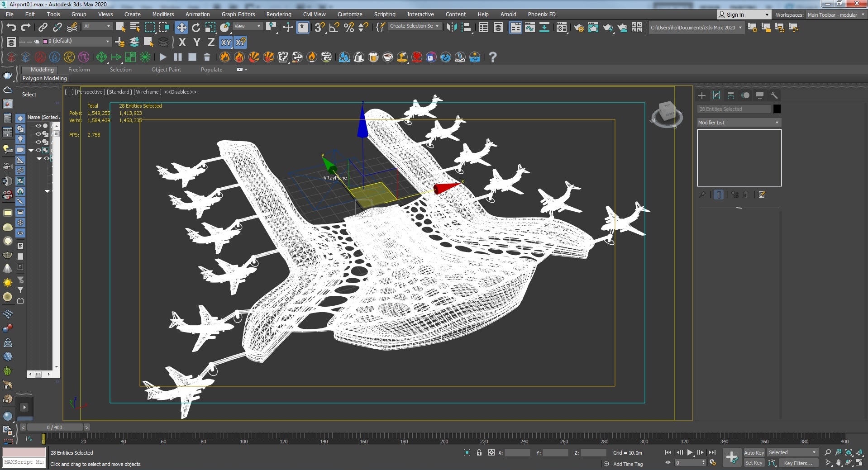Open the Curve Editor icon

tap(529, 28)
